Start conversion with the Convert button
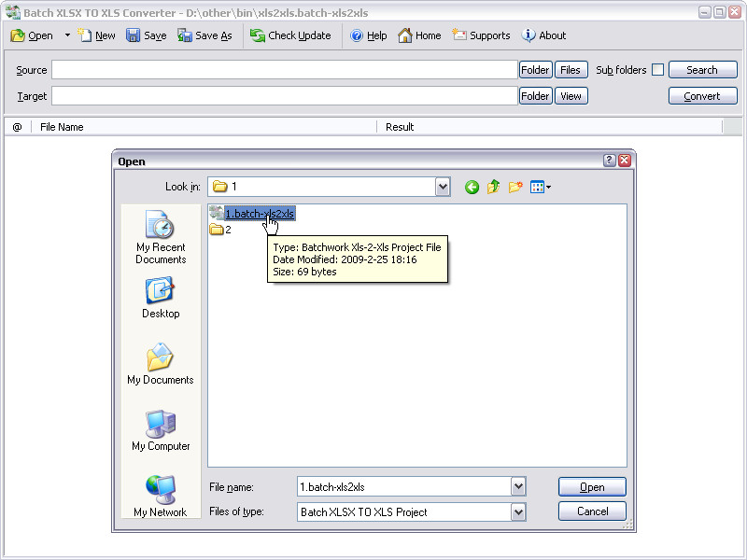This screenshot has width=747, height=560. [x=703, y=96]
